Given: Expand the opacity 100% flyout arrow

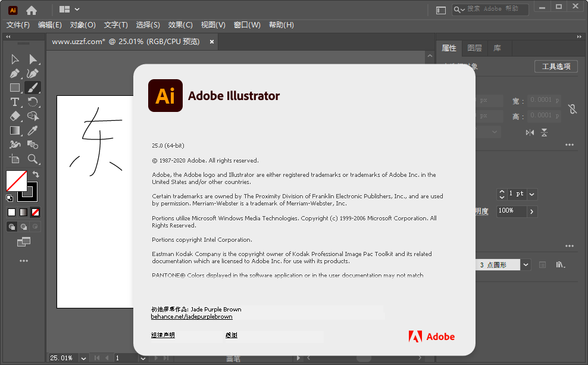Looking at the screenshot, I should (531, 211).
